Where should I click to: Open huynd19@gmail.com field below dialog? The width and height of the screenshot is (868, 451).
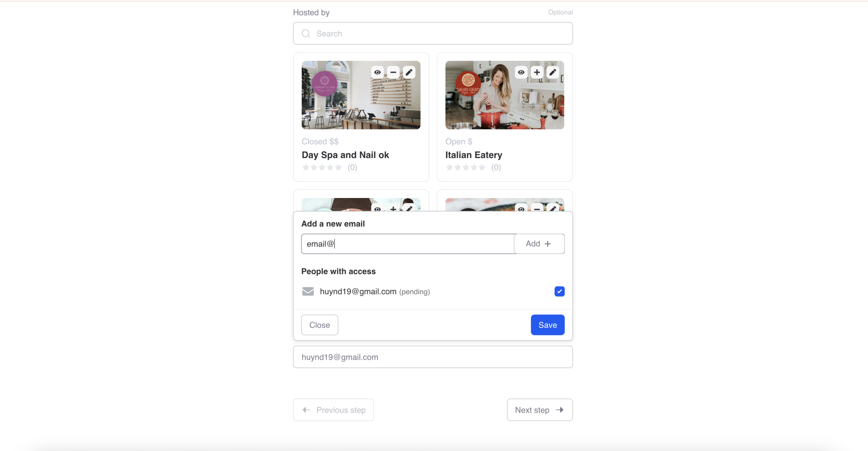click(433, 357)
